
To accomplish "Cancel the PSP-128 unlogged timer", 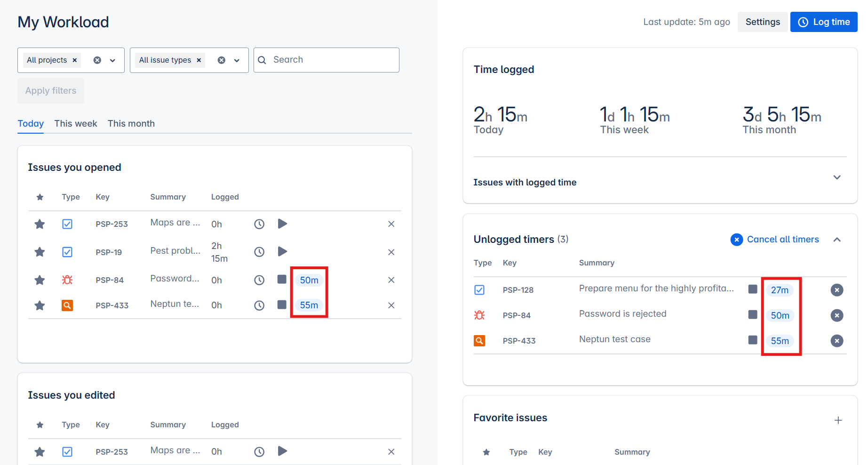I will (837, 290).
